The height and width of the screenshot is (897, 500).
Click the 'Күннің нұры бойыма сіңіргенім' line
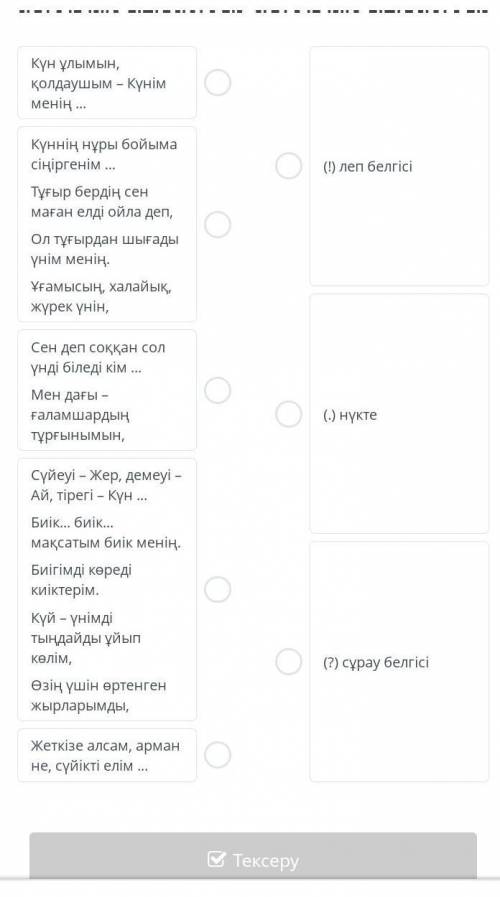click(104, 154)
